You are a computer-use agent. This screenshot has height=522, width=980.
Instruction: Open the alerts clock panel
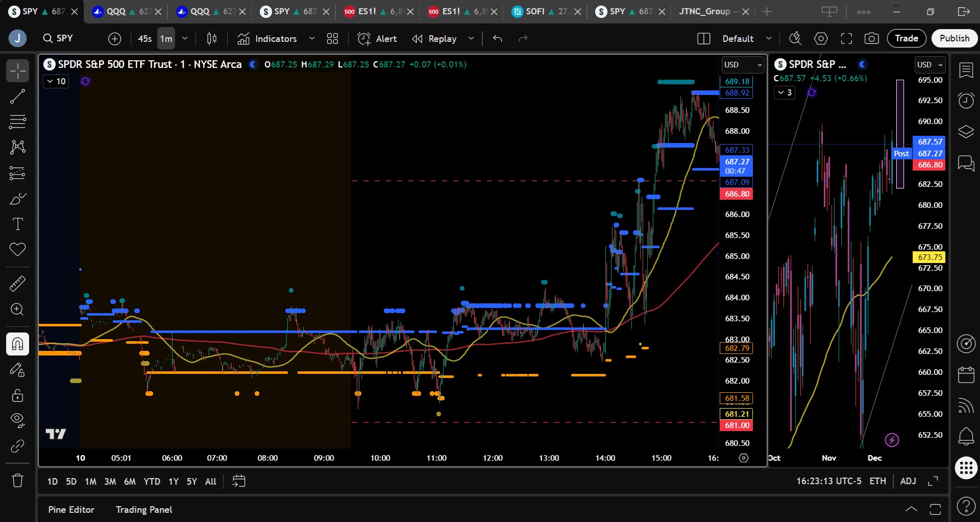966,101
